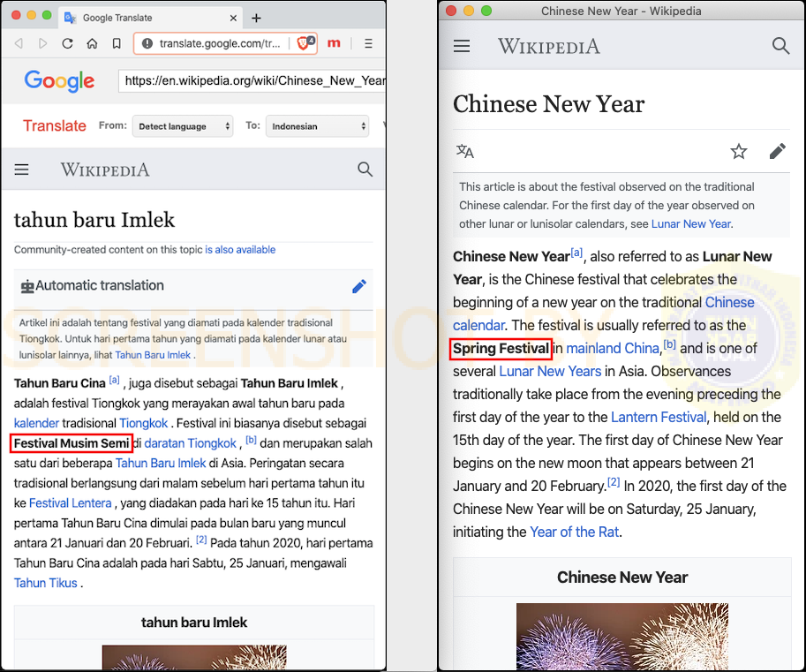The width and height of the screenshot is (806, 672).
Task: Click the Automatic translation robot icon
Action: coord(27,286)
